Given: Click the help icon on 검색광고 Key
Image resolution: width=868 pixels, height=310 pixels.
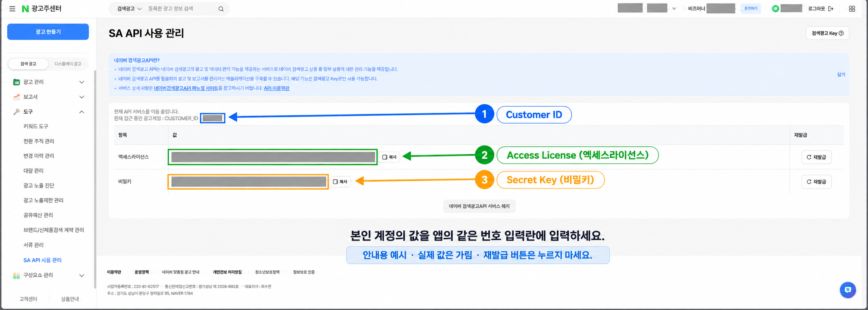Looking at the screenshot, I should pos(841,33).
